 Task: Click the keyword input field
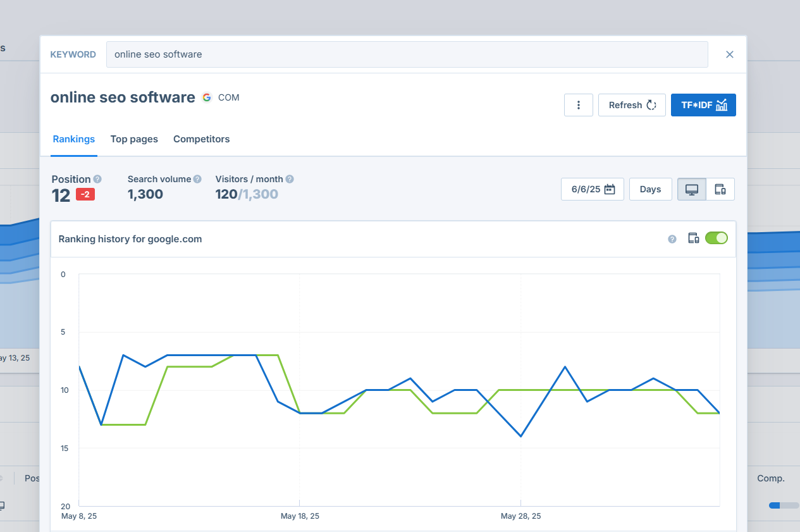[407, 54]
